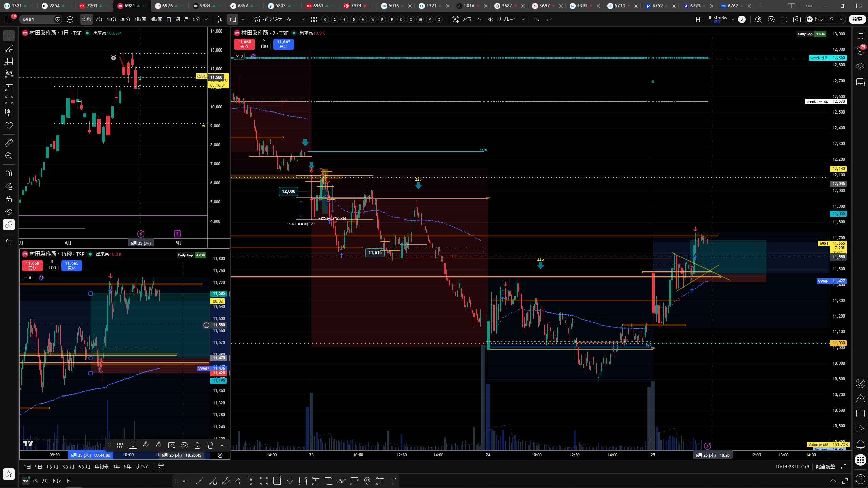Open watchlist panel icon in right sidebar
The image size is (868, 488).
coord(860,35)
